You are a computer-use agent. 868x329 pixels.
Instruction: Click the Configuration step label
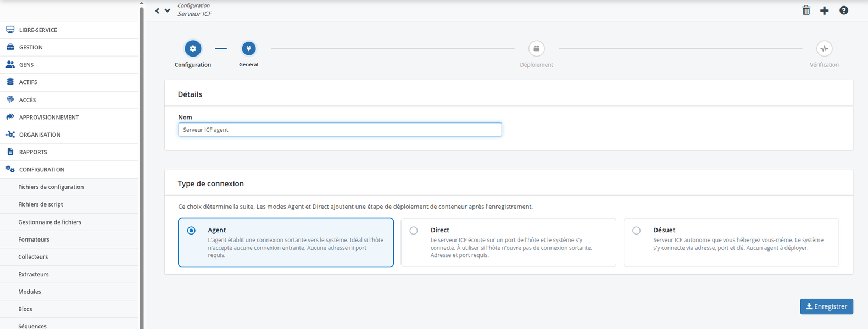(x=193, y=65)
